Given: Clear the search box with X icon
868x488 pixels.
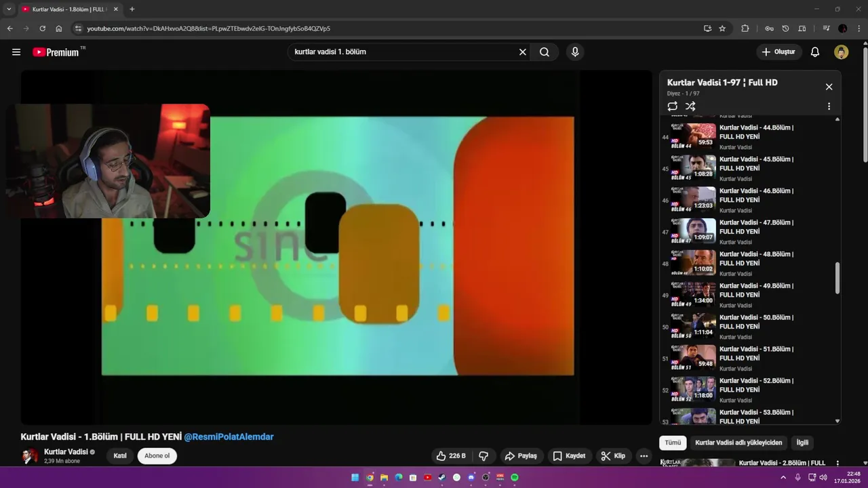Looking at the screenshot, I should [x=523, y=52].
